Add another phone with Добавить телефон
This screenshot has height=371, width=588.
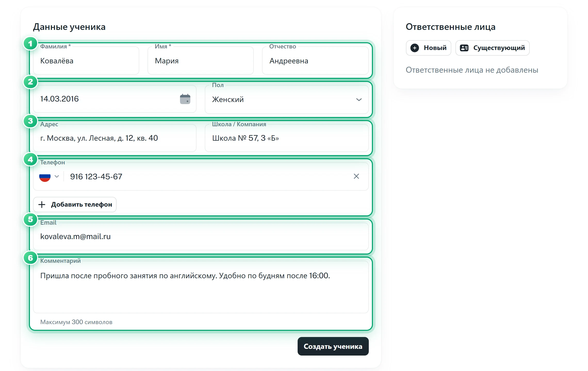75,205
